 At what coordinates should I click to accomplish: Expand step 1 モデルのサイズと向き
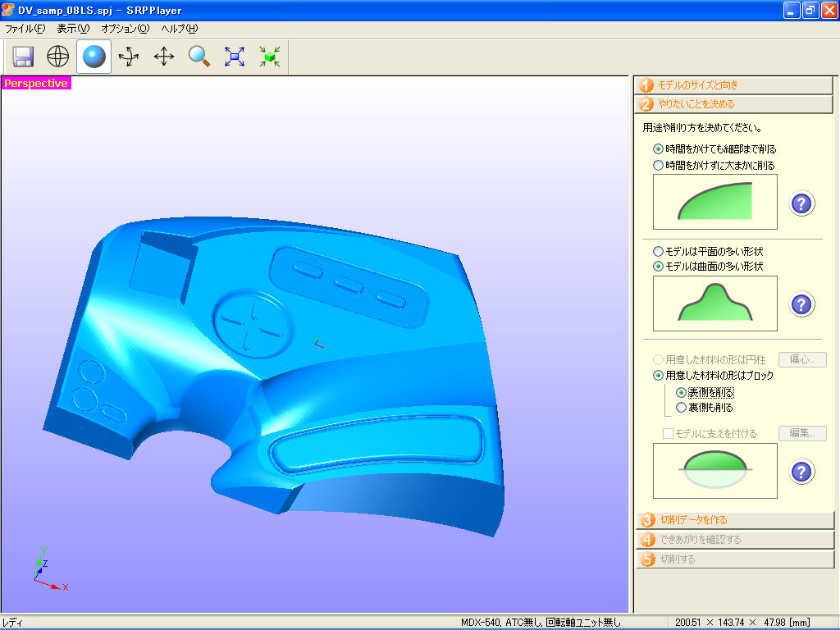tap(734, 84)
